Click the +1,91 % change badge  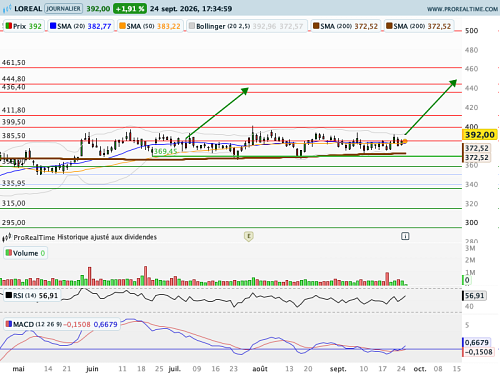click(130, 9)
